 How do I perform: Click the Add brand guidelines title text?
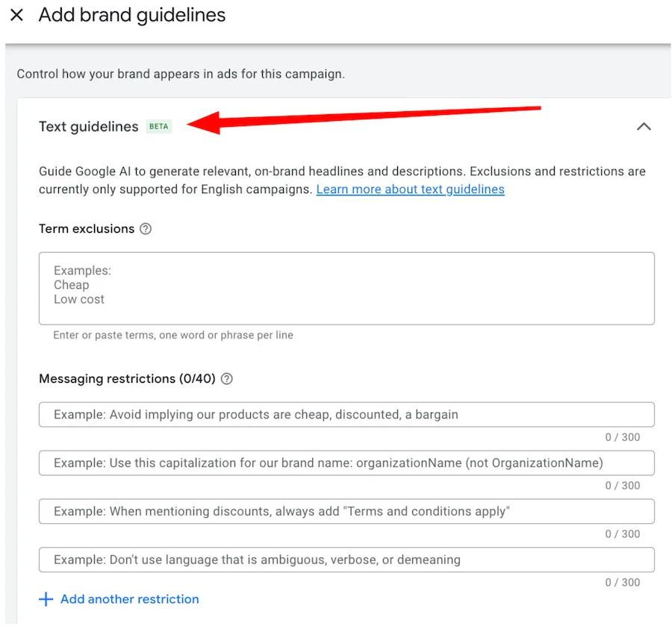(132, 15)
